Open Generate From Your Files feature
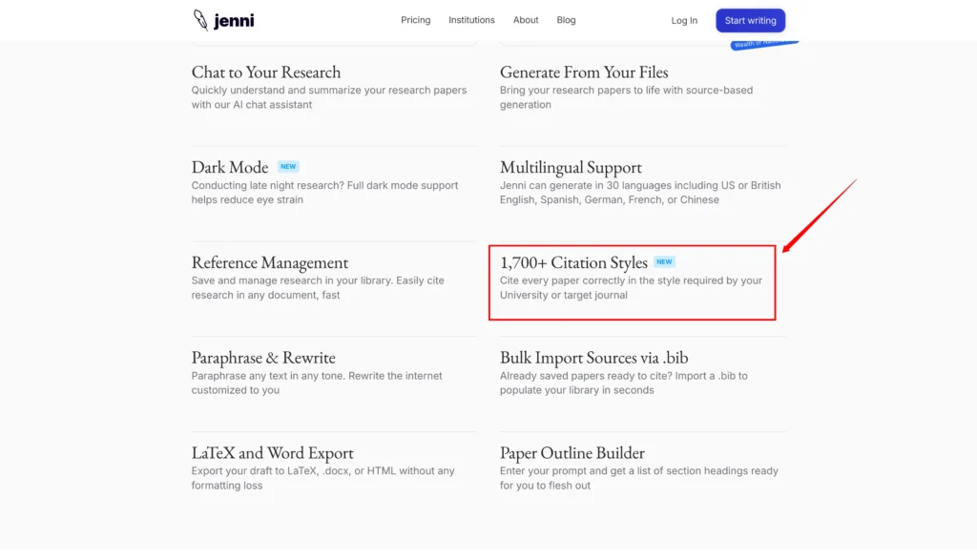Image resolution: width=977 pixels, height=560 pixels. click(x=584, y=73)
